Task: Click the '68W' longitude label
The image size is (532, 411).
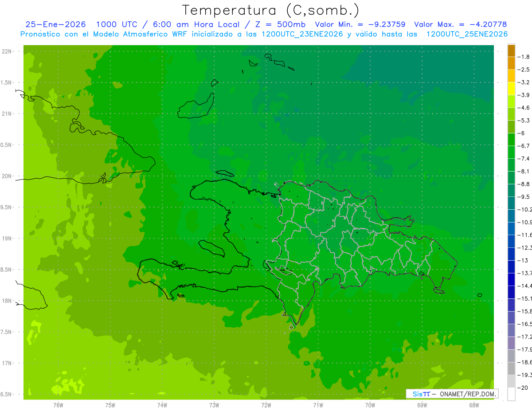Action: tap(474, 405)
